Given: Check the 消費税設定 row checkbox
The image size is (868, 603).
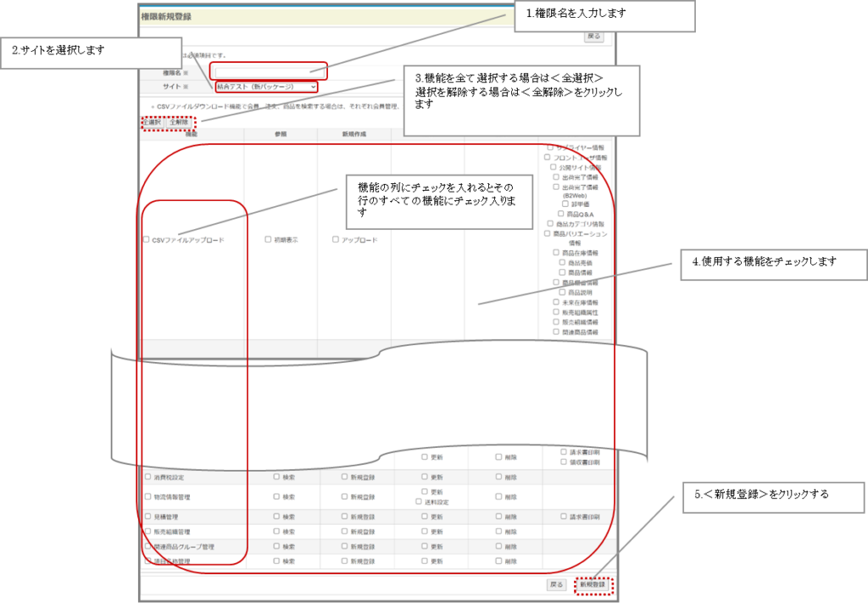Looking at the screenshot, I should tap(147, 477).
